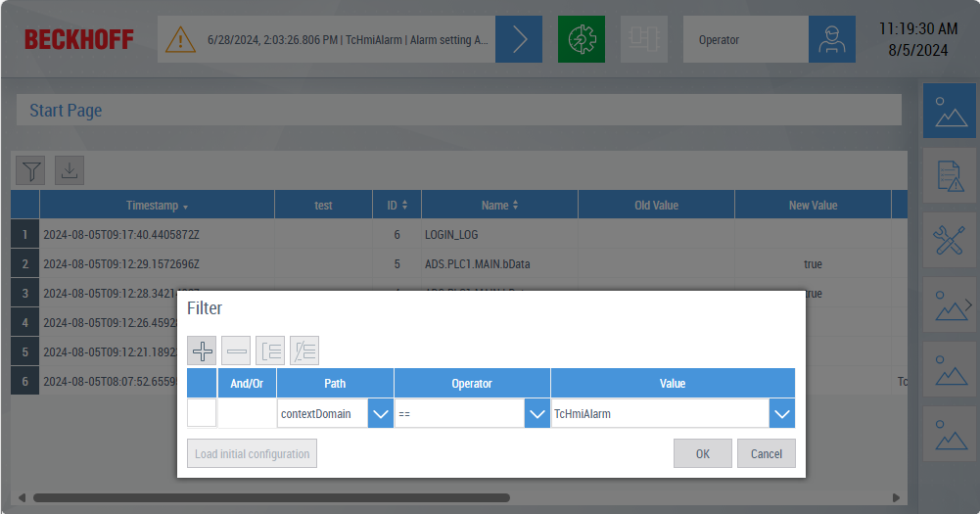Viewport: 980px width, 514px height.
Task: Click the remove filter row minus icon
Action: (236, 350)
